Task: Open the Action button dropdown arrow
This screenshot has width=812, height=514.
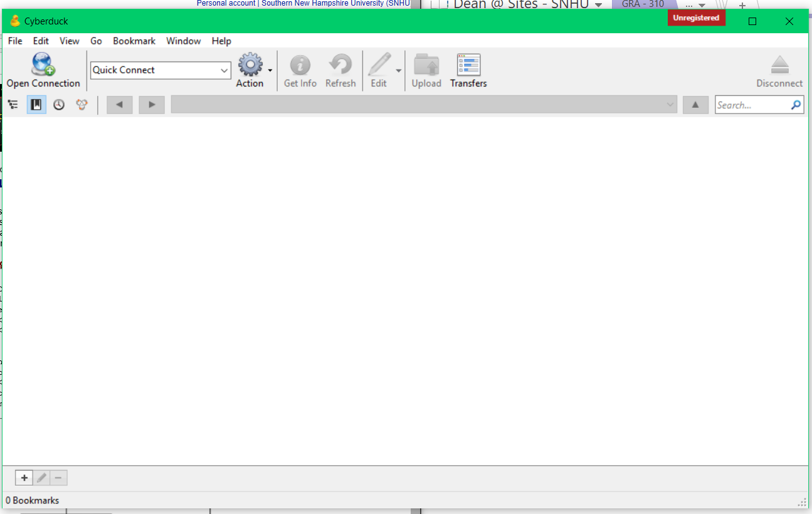Action: (270, 70)
